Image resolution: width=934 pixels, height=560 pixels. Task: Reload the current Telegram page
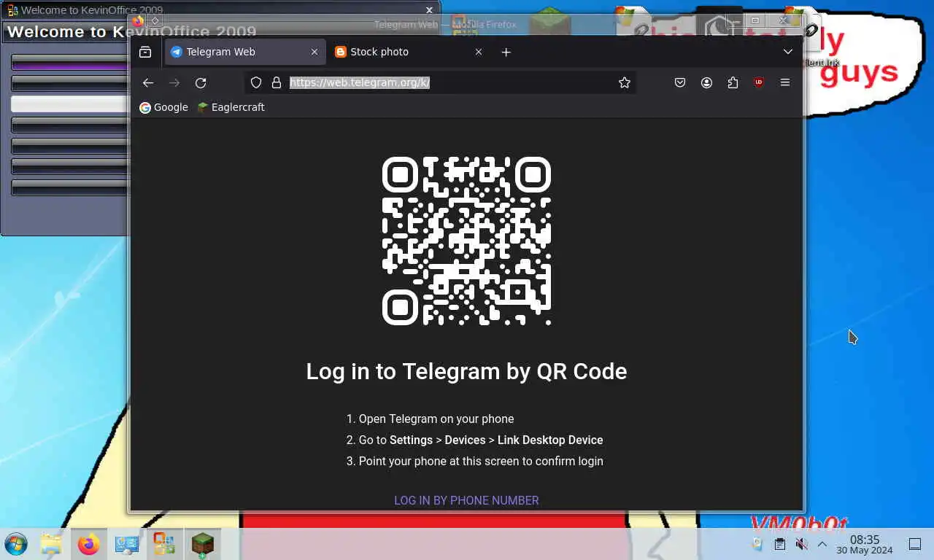[201, 82]
